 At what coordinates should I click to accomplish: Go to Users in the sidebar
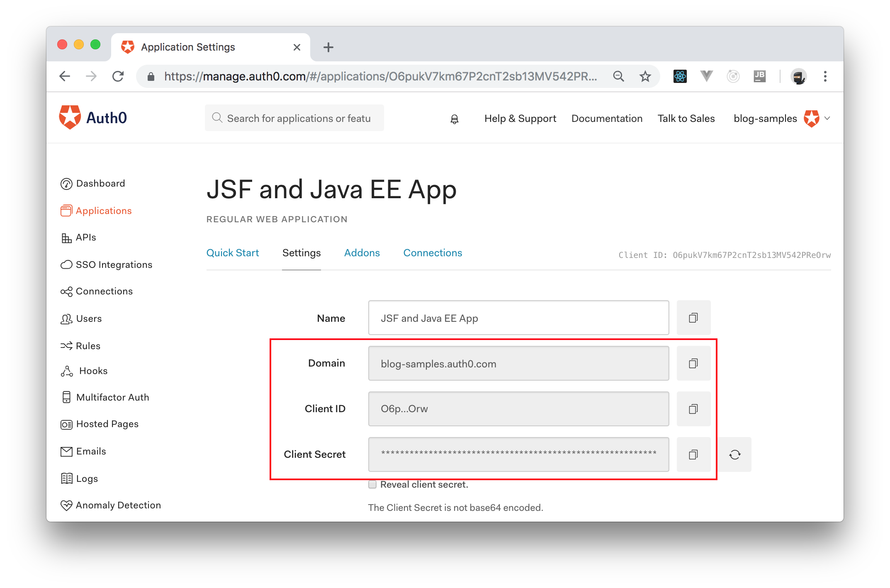(x=88, y=318)
